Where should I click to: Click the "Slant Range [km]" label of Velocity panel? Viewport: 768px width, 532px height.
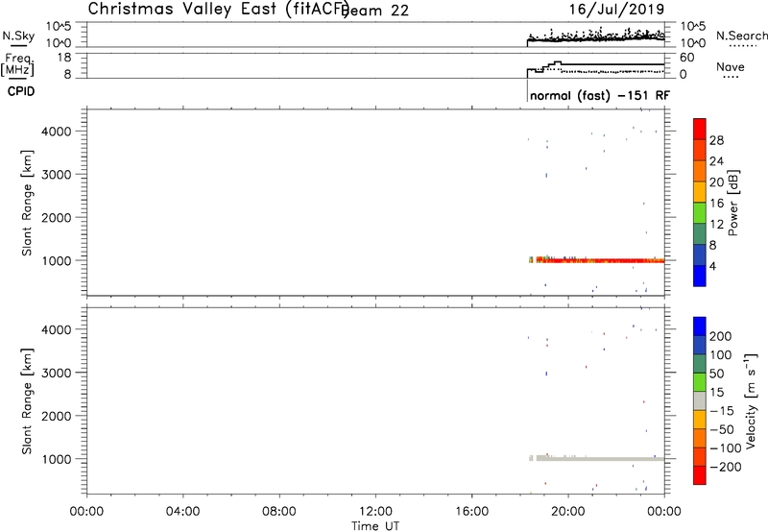point(27,401)
